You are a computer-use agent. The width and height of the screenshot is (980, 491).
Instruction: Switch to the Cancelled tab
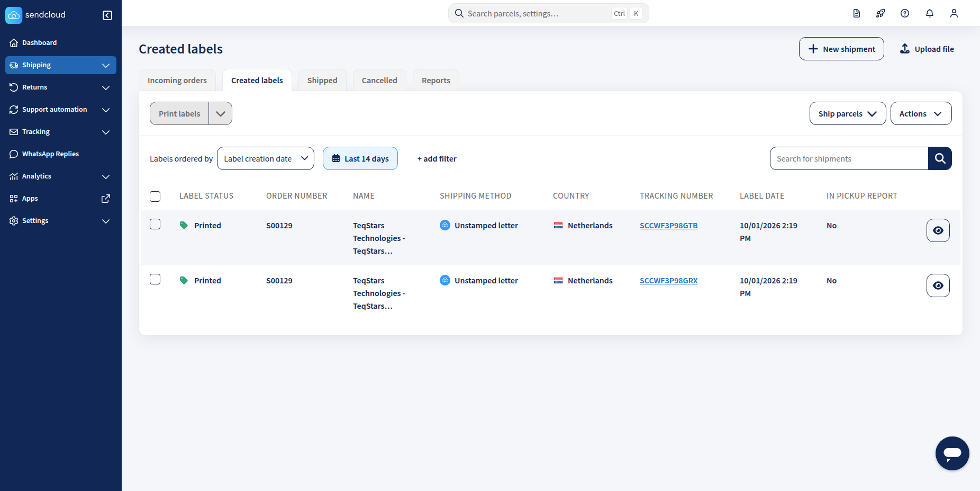pyautogui.click(x=379, y=81)
